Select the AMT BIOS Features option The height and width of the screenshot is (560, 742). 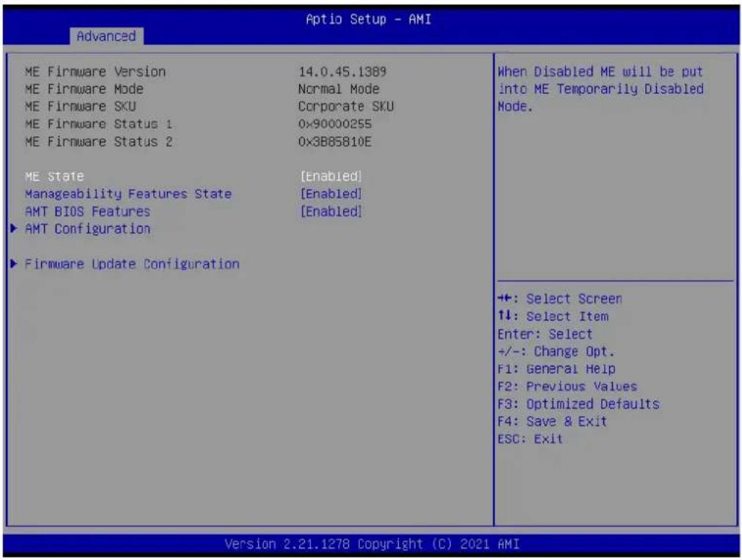click(87, 211)
